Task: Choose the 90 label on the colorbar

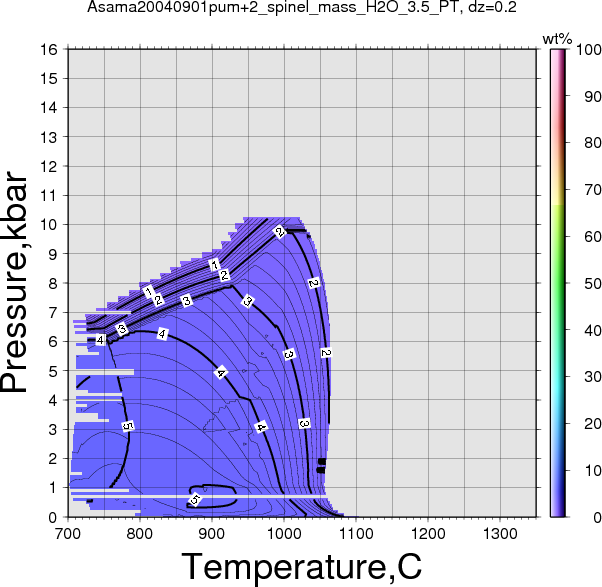Action: tap(593, 96)
